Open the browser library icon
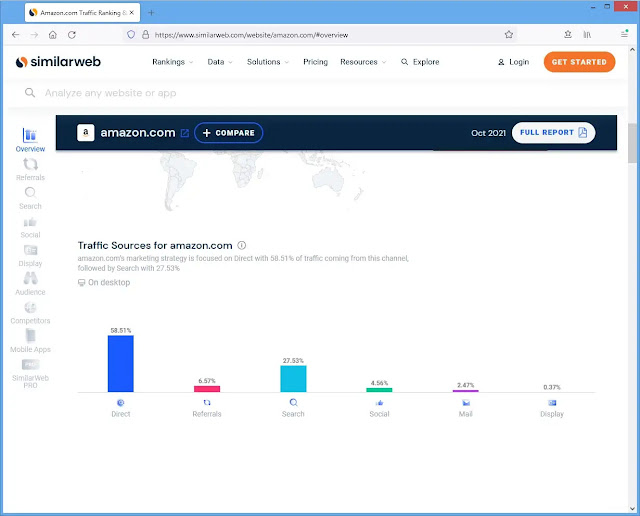The width and height of the screenshot is (640, 516). tap(587, 35)
